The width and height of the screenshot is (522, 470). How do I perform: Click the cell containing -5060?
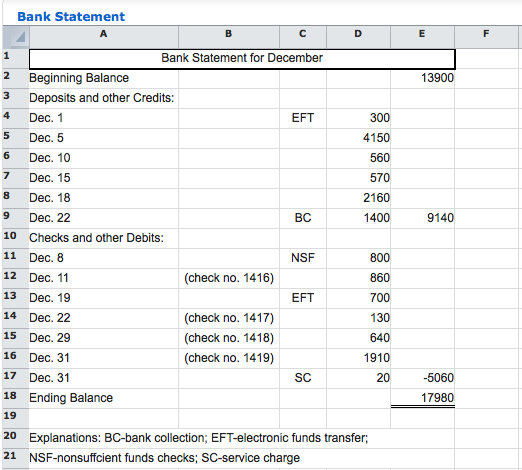click(422, 378)
